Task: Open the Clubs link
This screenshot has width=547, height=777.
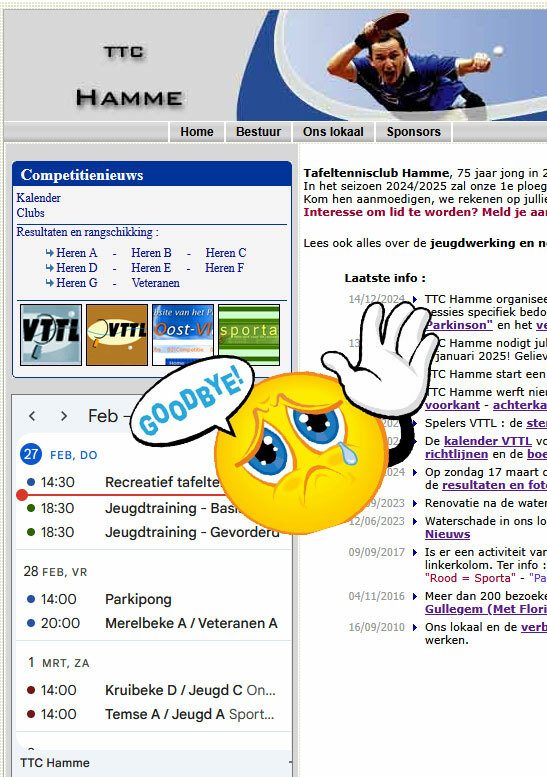Action: [31, 213]
